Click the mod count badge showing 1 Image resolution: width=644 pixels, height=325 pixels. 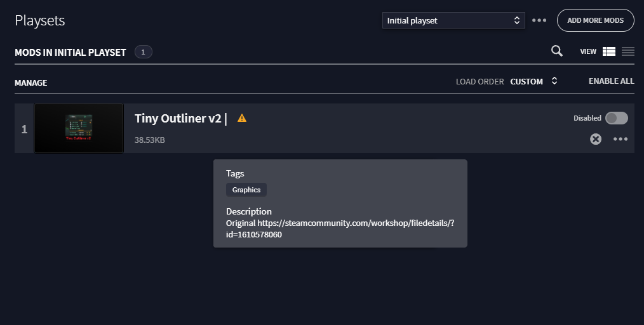[x=144, y=52]
